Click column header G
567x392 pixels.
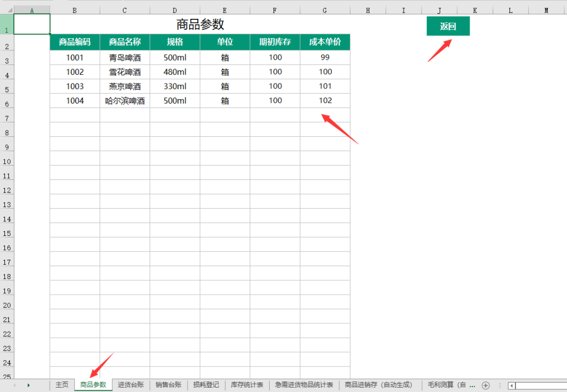pyautogui.click(x=325, y=9)
